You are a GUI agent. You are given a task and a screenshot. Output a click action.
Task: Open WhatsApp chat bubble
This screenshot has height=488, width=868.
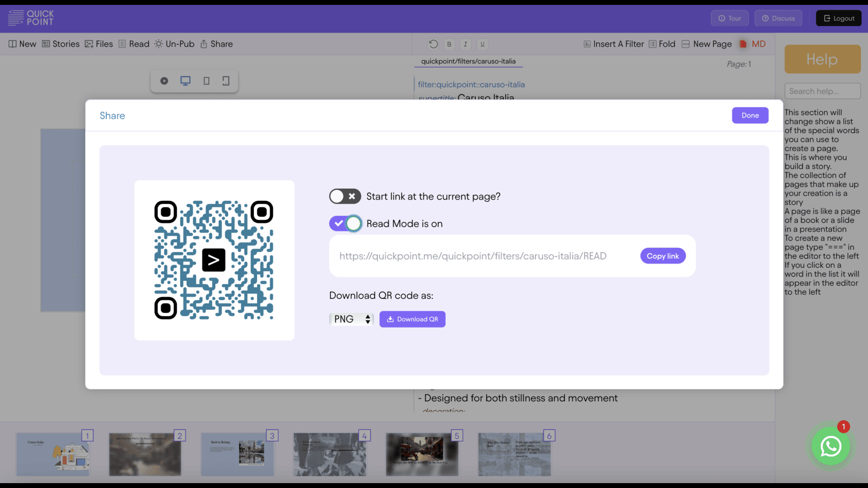(x=831, y=446)
